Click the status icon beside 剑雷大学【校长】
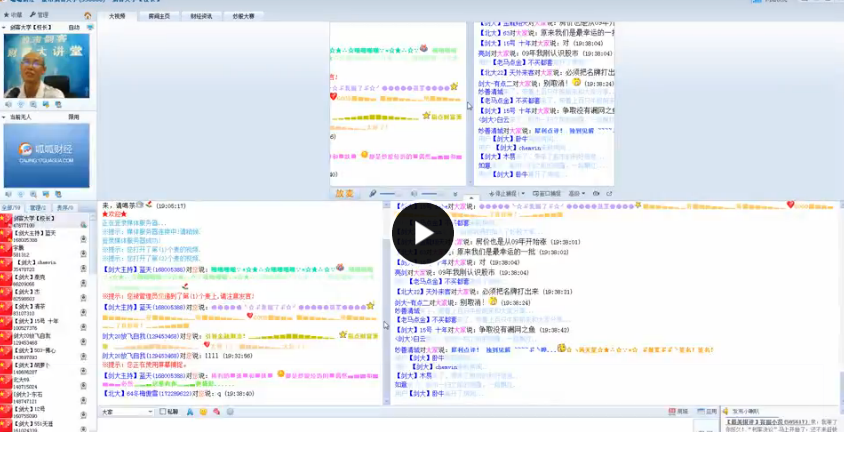The image size is (844, 455). click(x=83, y=224)
